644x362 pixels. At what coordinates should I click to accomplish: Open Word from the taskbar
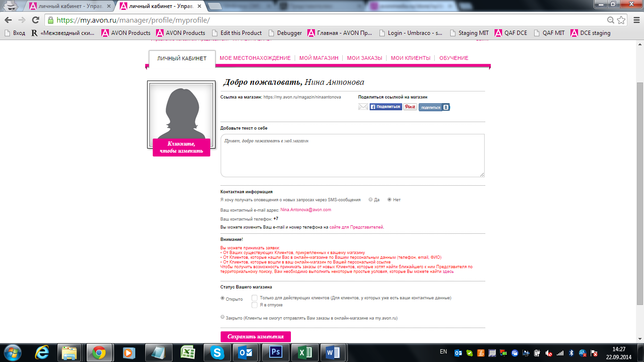[x=333, y=353]
